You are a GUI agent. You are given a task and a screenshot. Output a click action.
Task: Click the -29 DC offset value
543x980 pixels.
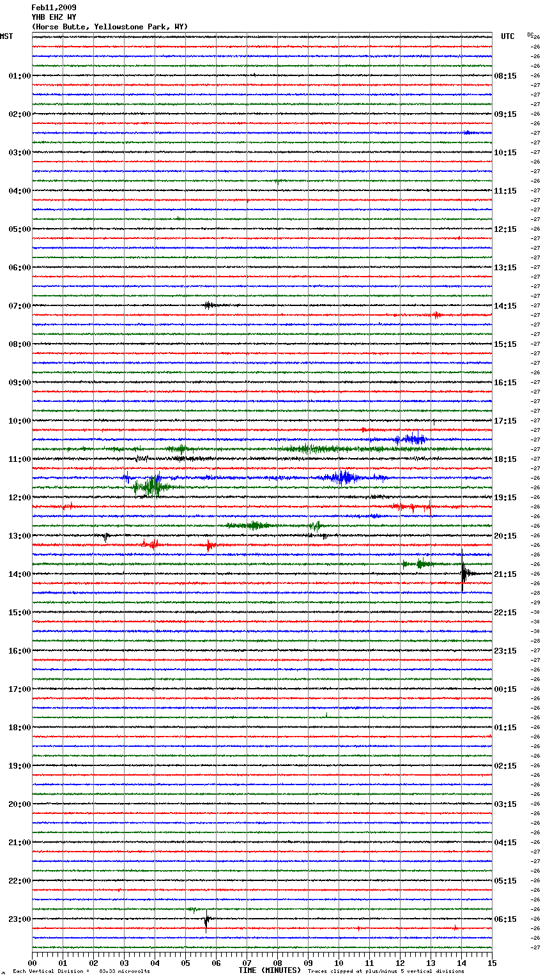[535, 602]
